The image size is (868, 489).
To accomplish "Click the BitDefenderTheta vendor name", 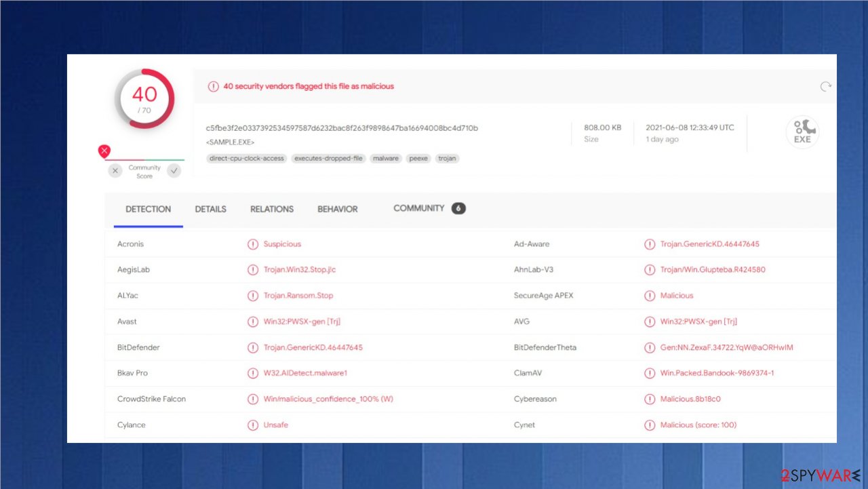I will coord(545,347).
